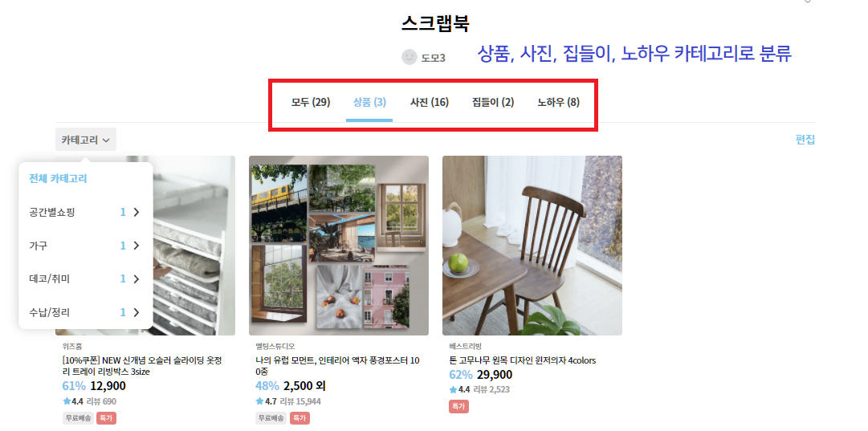This screenshot has height=431, width=868.
Task: Select the 상품 (3) tab
Action: click(x=369, y=103)
